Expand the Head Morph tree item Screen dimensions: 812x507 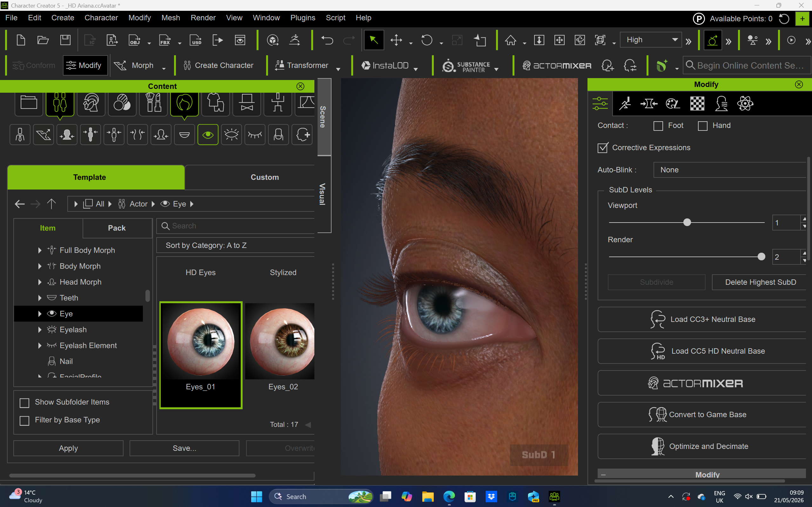pos(40,282)
